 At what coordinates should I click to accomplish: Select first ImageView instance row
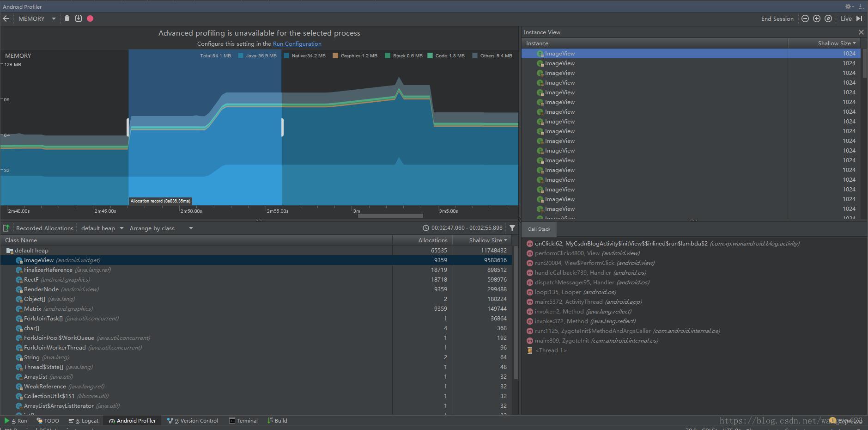[692, 54]
